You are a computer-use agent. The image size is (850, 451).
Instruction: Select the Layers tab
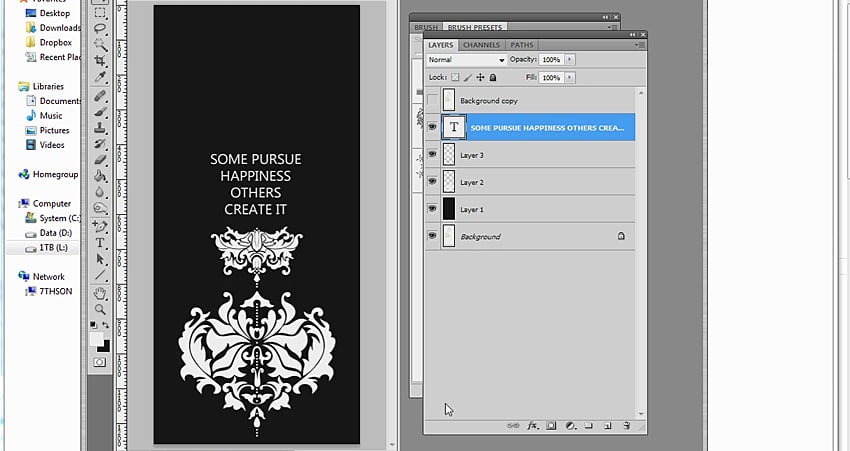(441, 45)
